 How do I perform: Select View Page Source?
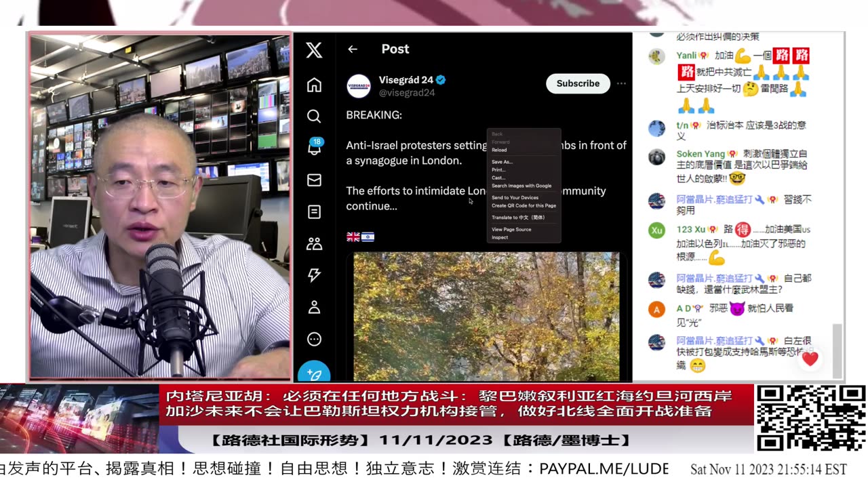pyautogui.click(x=511, y=230)
